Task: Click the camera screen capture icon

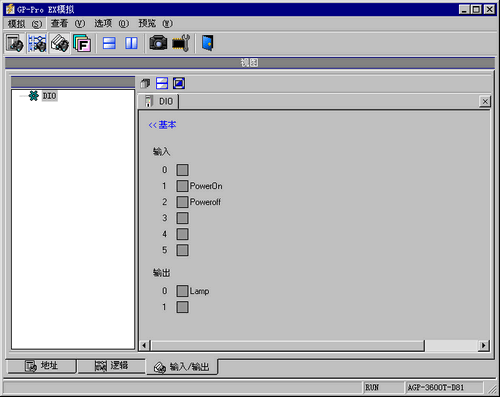Action: pos(158,43)
